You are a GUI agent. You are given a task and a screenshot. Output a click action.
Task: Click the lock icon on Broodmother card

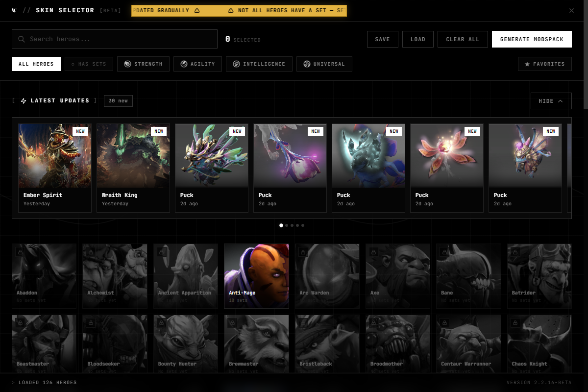coord(373,323)
